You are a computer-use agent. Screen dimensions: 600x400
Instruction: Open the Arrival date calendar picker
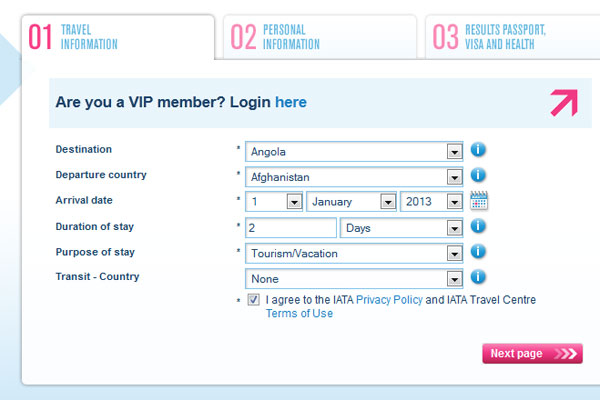[x=479, y=201]
